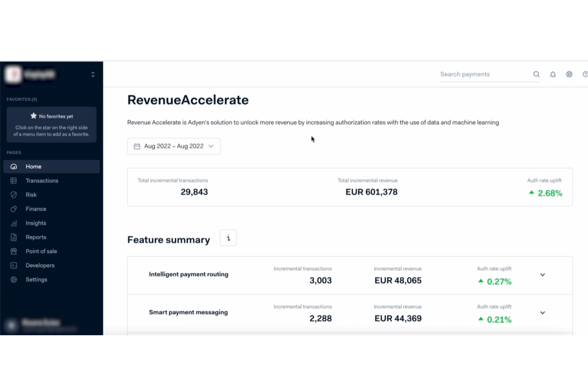Screen dimensions: 588x392
Task: Open Risk page
Action: tap(52, 195)
